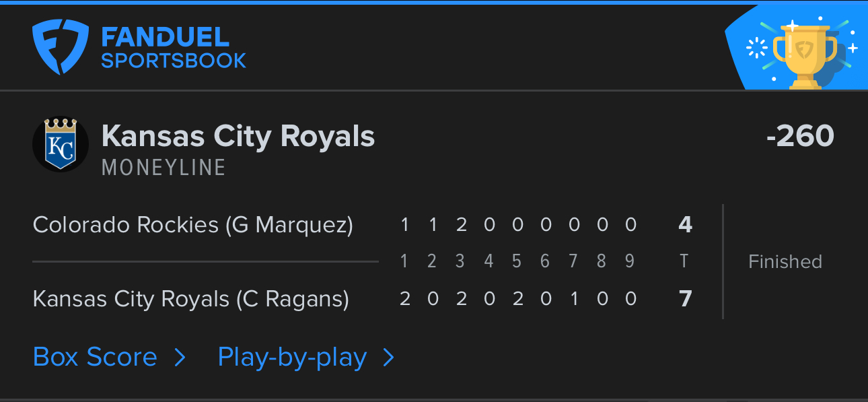This screenshot has width=868, height=402.
Task: Open the Box Score link
Action: tap(95, 357)
